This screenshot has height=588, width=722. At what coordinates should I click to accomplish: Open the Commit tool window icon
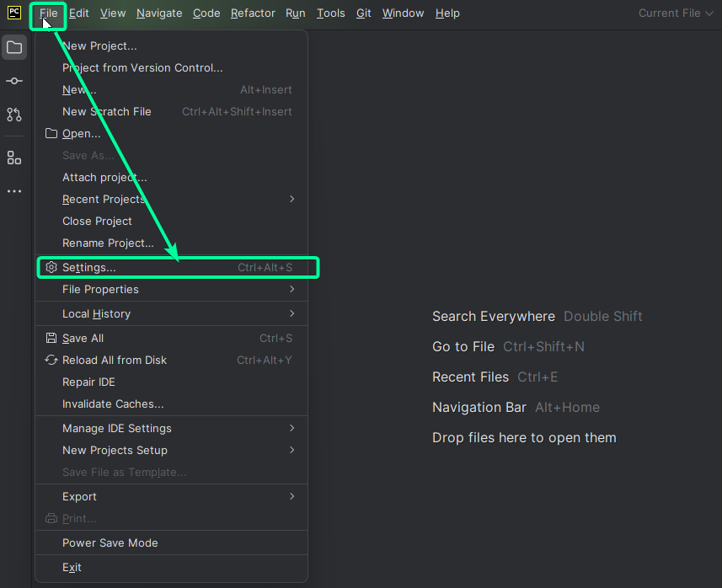(14, 81)
